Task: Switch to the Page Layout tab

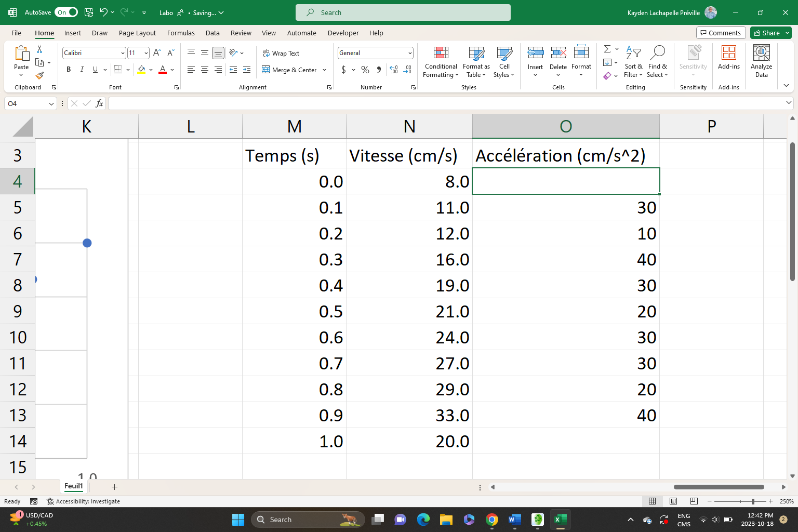Action: (137, 33)
